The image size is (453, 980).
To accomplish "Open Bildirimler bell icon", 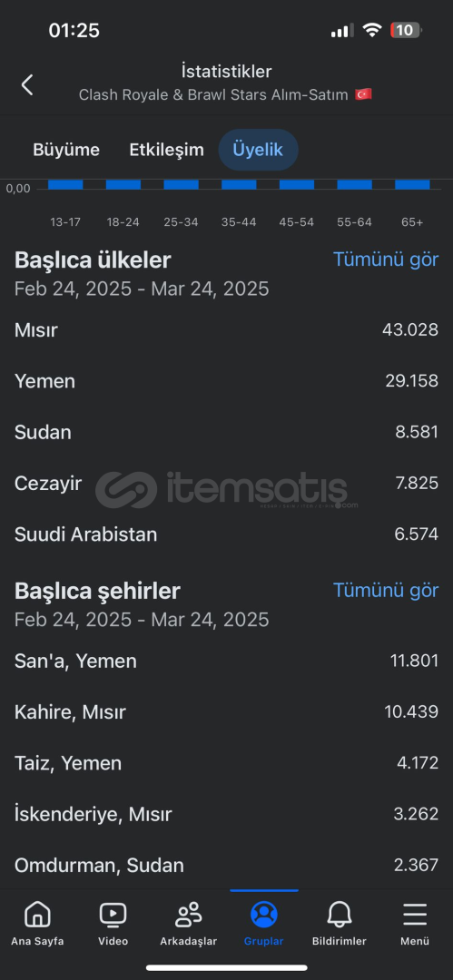I will click(340, 915).
